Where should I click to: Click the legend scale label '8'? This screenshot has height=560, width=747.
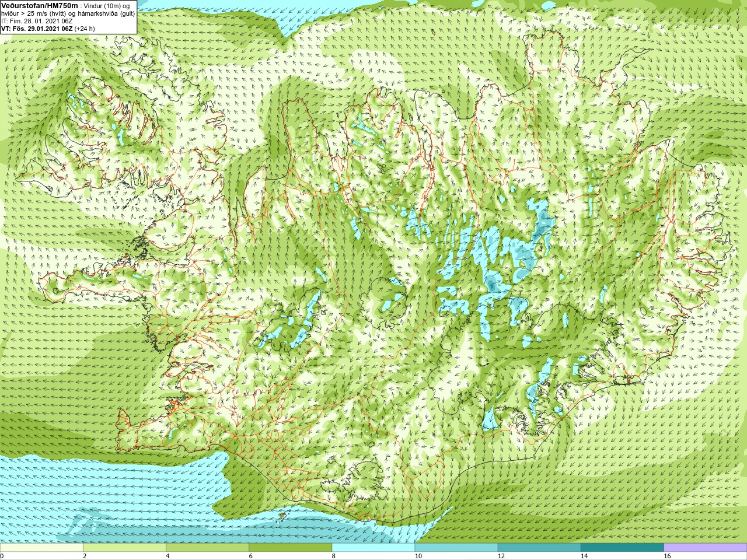[333, 556]
